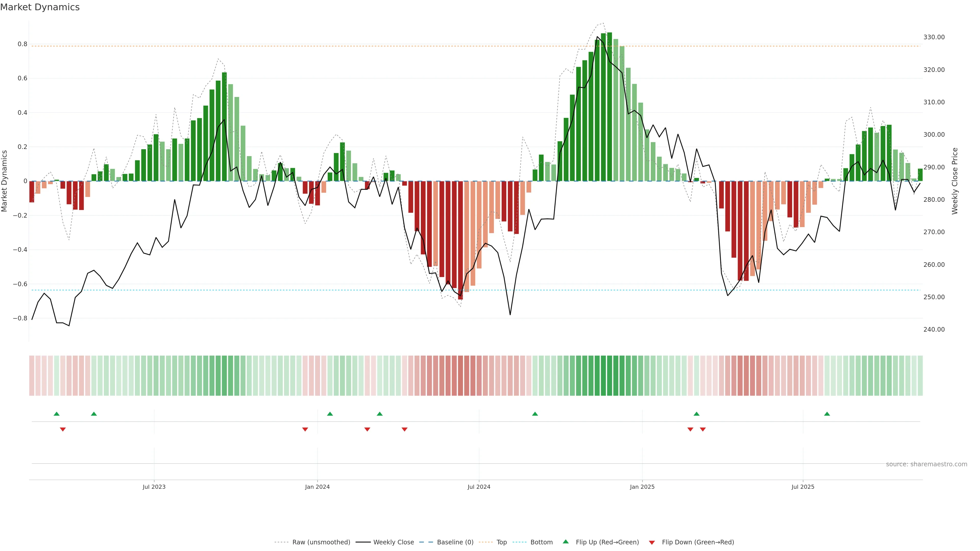Click the green triangle icon in legend

pyautogui.click(x=566, y=542)
